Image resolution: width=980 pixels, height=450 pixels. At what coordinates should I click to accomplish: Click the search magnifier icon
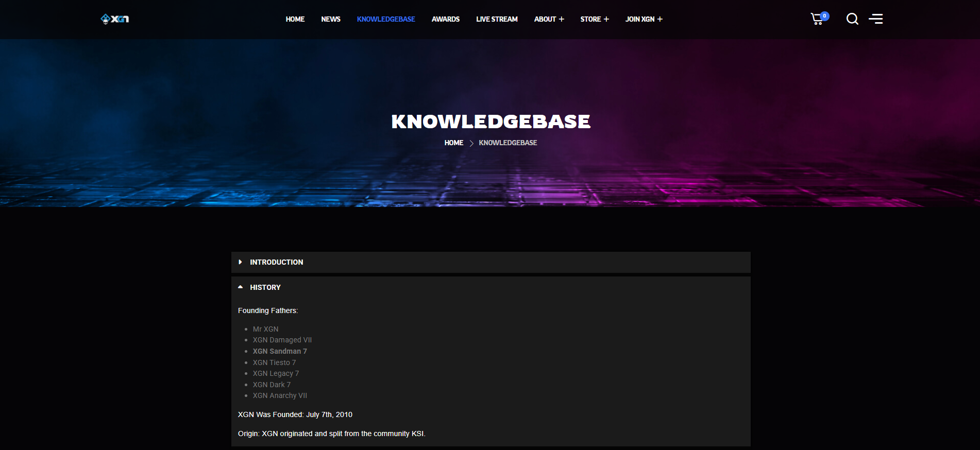point(852,19)
